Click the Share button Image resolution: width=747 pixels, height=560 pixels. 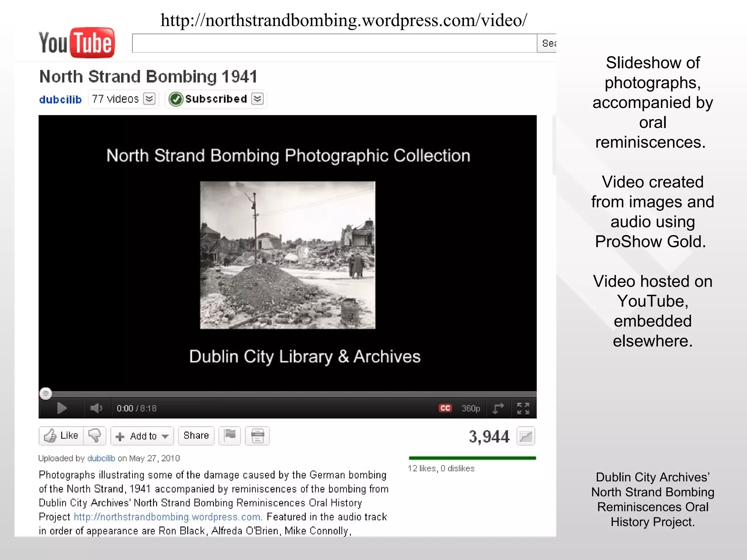click(x=196, y=436)
